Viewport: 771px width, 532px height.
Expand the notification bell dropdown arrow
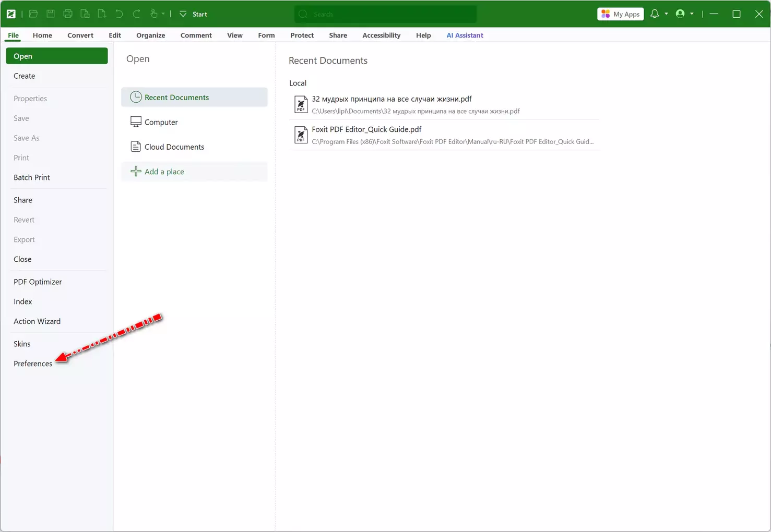pyautogui.click(x=666, y=14)
